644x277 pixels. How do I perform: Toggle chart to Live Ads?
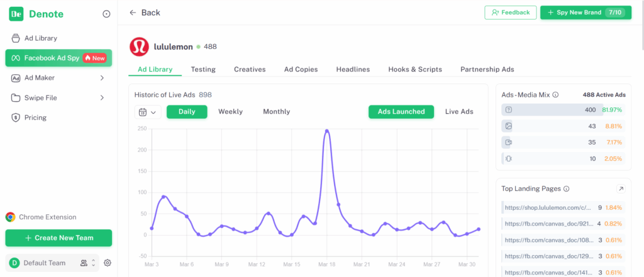pyautogui.click(x=459, y=112)
